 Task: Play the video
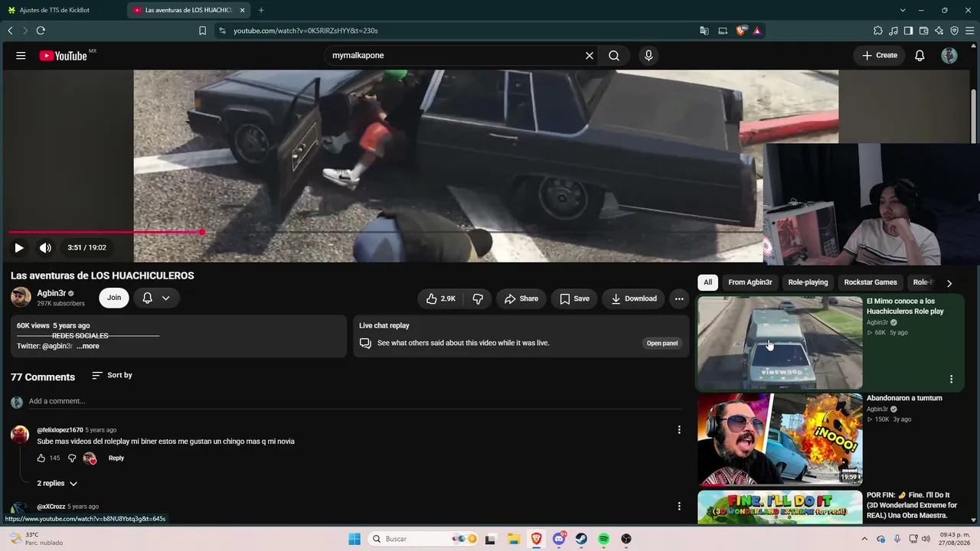click(19, 247)
